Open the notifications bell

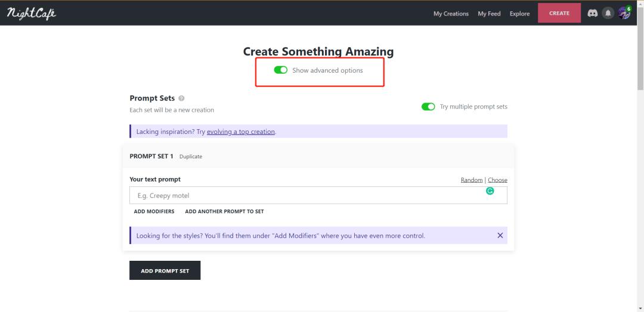click(608, 13)
